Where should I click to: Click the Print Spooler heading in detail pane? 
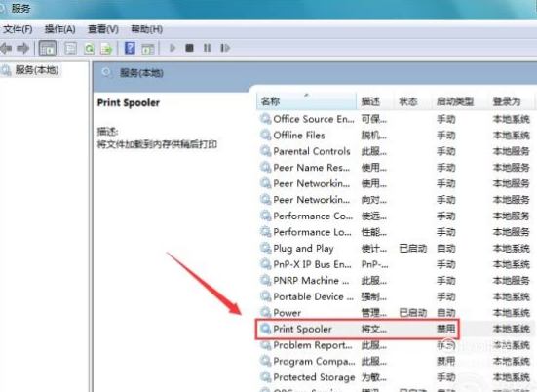tap(129, 102)
